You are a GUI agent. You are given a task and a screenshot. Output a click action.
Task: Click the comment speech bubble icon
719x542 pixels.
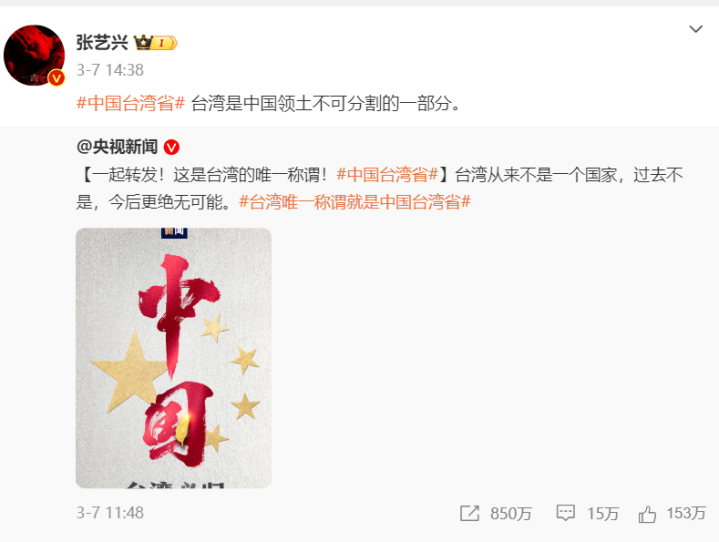[565, 513]
